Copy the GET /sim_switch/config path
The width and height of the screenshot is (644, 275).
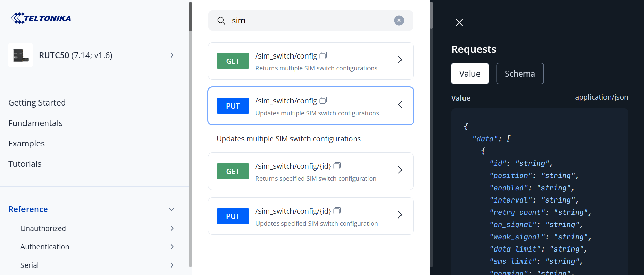point(323,55)
